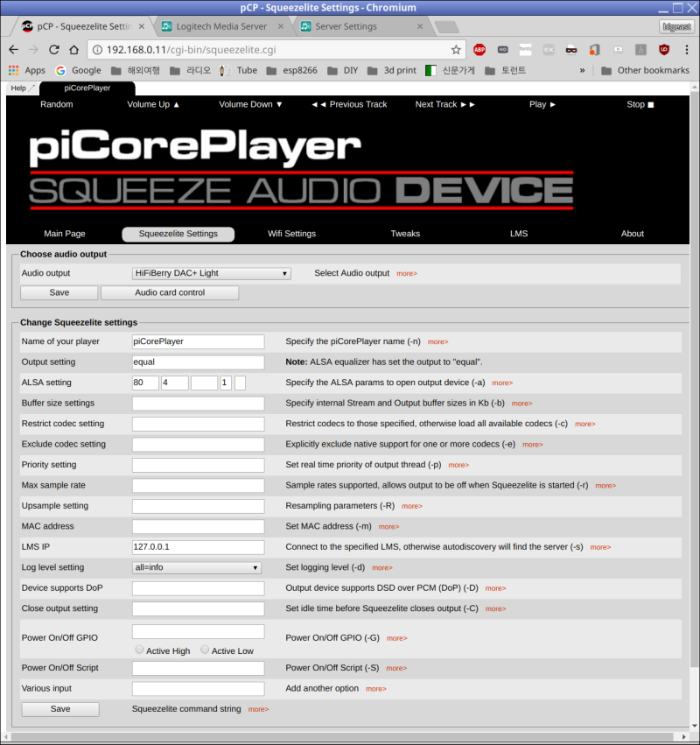This screenshot has width=700, height=745.
Task: Open the DIY bookmark folder
Action: coord(343,70)
